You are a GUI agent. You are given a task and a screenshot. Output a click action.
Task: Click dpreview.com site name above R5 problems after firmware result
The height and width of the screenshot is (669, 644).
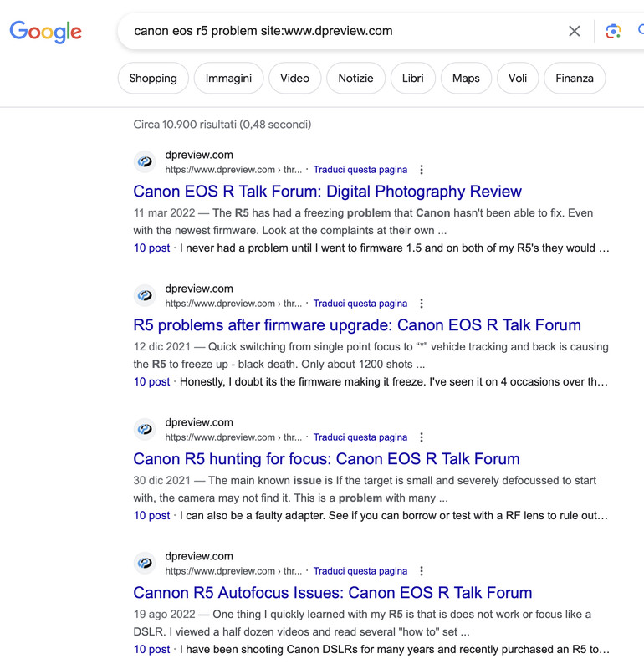coord(199,289)
